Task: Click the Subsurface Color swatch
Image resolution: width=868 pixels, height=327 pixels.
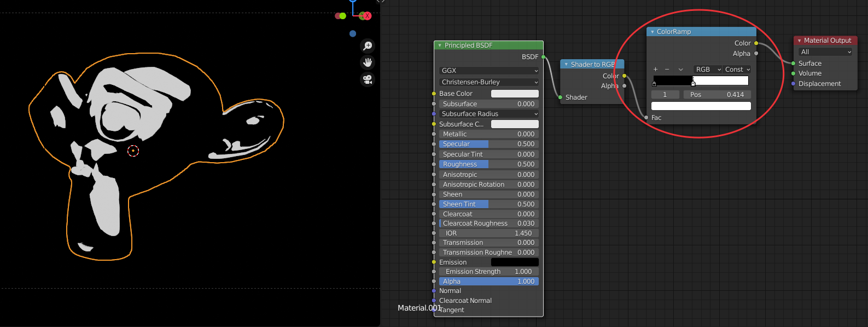Action: pos(515,124)
